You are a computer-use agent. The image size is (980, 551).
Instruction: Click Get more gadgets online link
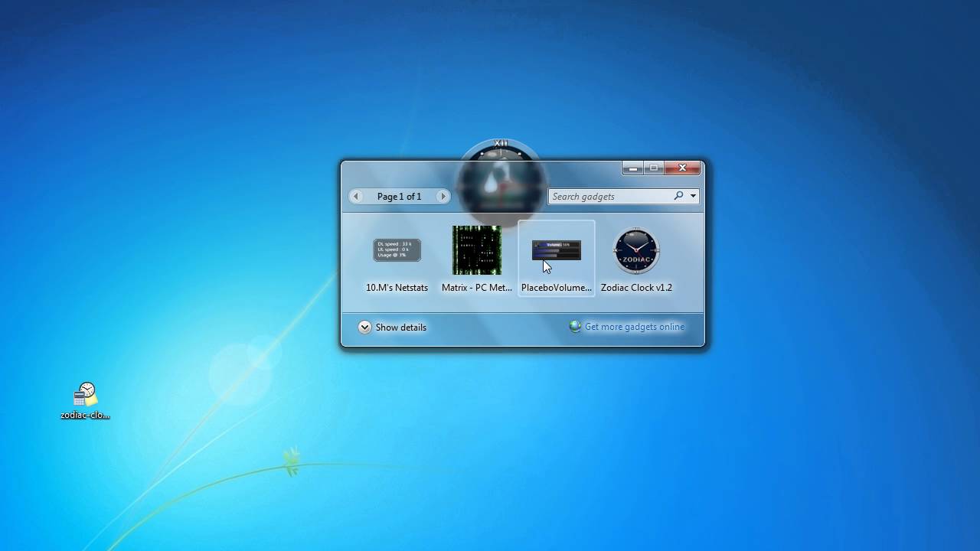pyautogui.click(x=635, y=327)
